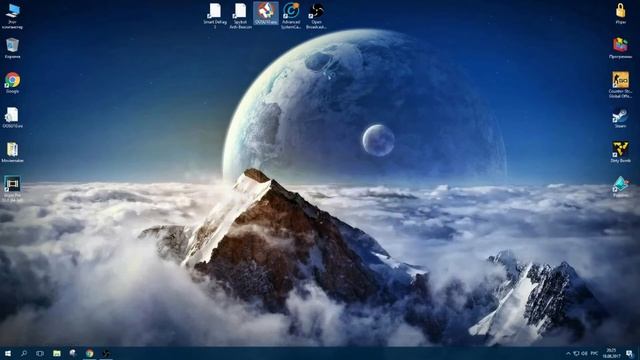
Task: Switch the РУС input language indicator
Action: 594,353
